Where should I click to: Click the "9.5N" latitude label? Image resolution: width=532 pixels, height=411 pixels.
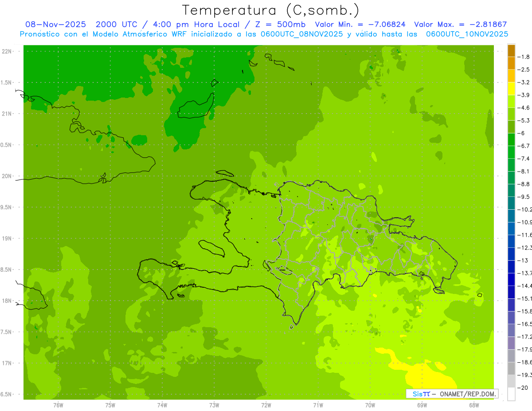pyautogui.click(x=7, y=207)
